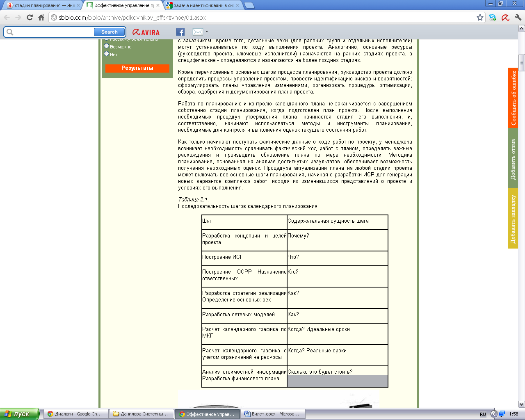The width and height of the screenshot is (525, 420).
Task: Click the page scrollbar up arrow
Action: 522,28
